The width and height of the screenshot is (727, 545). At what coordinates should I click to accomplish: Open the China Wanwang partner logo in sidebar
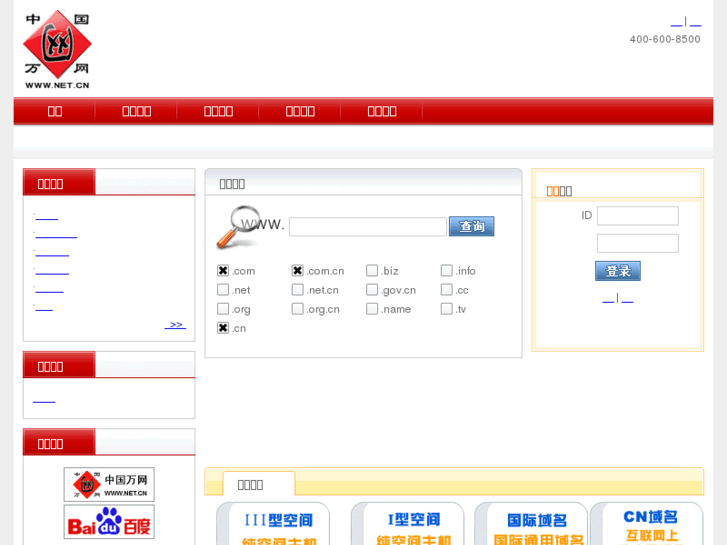coord(109,485)
